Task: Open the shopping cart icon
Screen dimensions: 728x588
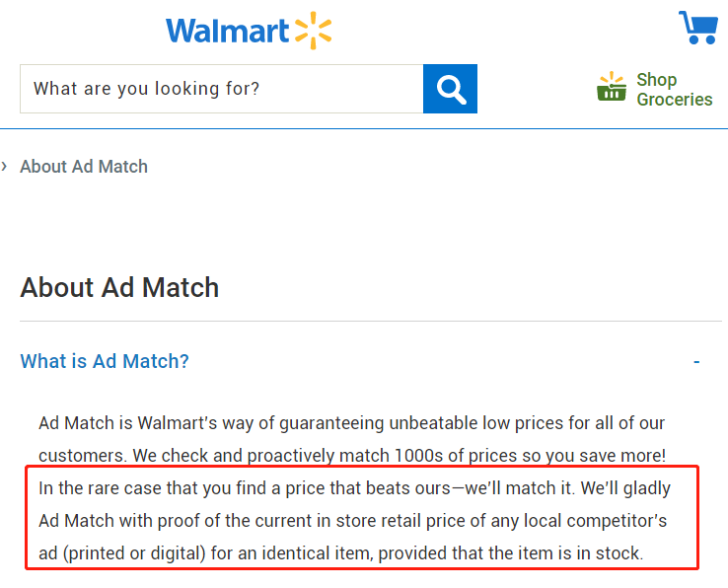Action: click(698, 28)
